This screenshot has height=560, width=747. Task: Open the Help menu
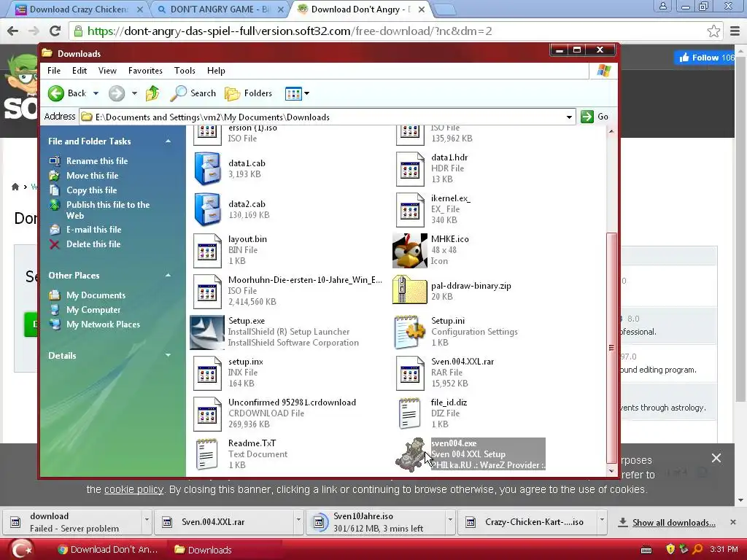tap(216, 71)
